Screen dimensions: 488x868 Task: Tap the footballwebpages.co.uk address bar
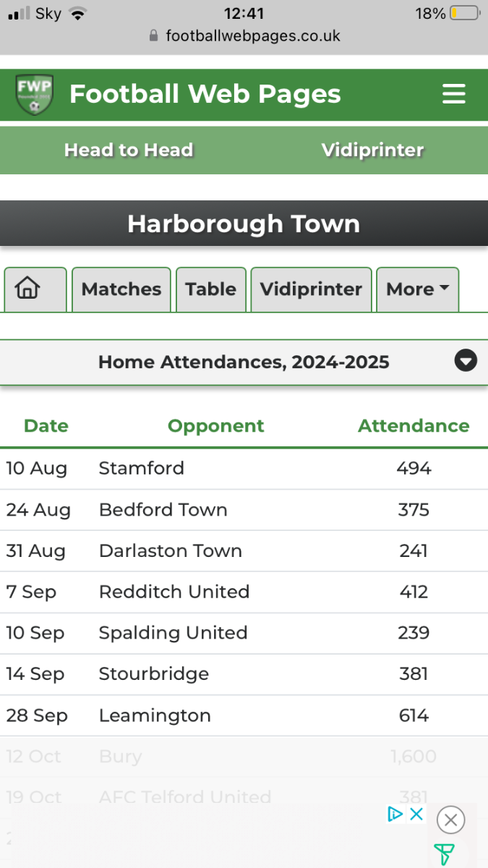[244, 36]
